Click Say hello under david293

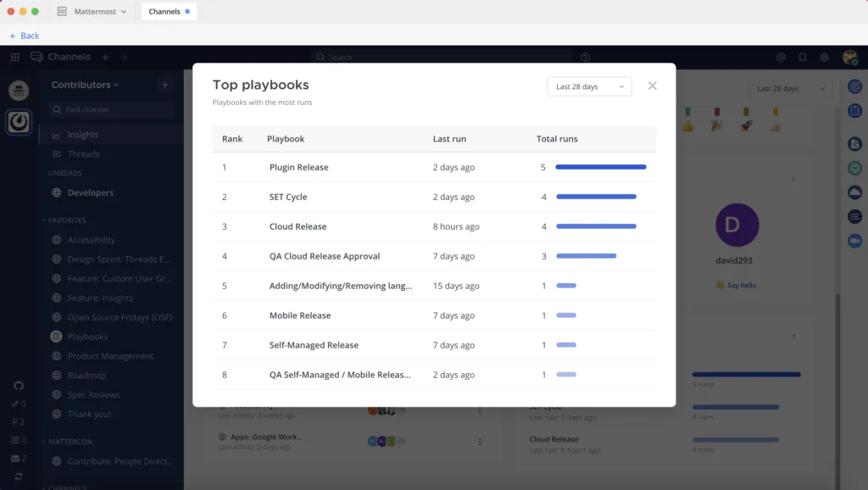click(736, 285)
